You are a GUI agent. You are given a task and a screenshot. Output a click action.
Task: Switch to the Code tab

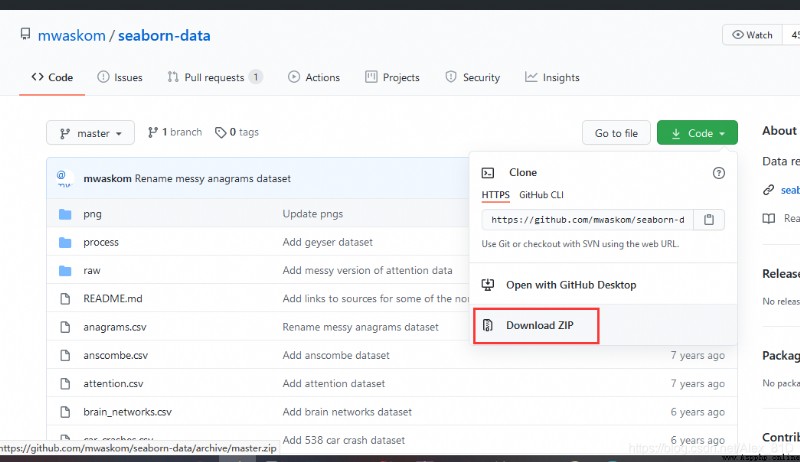52,78
